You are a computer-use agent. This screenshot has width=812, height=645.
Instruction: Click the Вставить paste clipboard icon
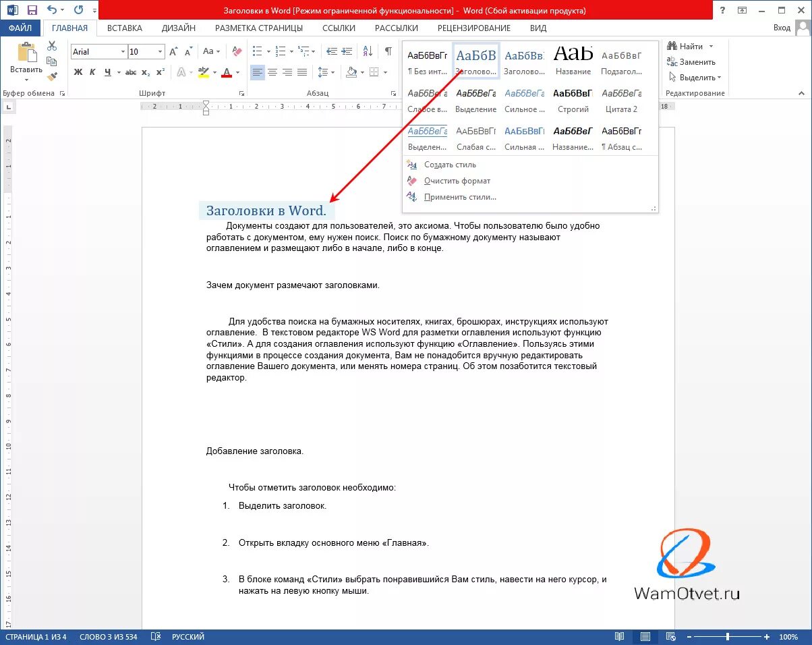tap(26, 53)
